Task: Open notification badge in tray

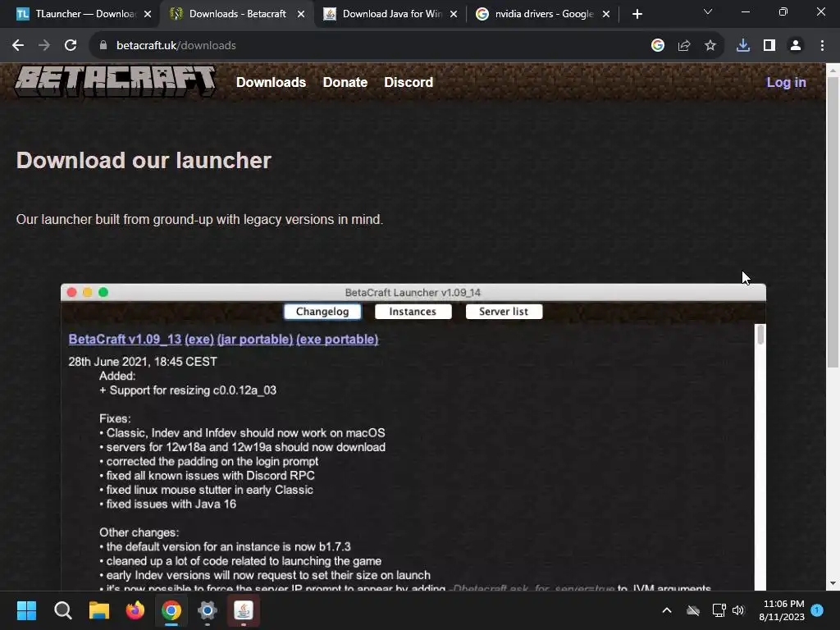Action: 818,610
